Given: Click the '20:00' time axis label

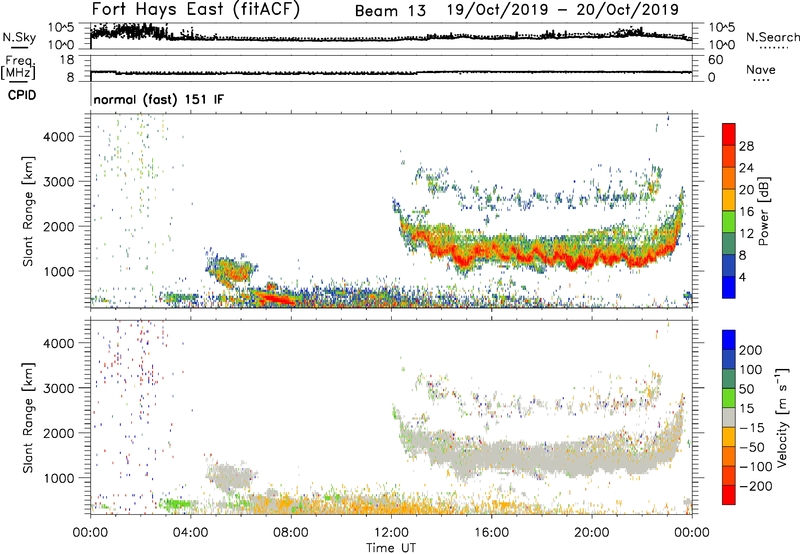Looking at the screenshot, I should [591, 532].
